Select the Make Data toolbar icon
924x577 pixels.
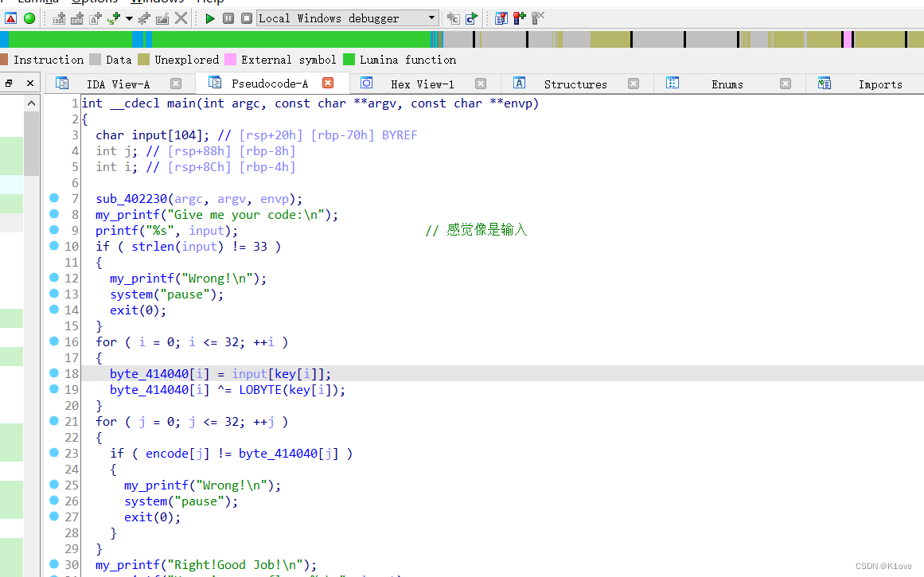[x=76, y=18]
